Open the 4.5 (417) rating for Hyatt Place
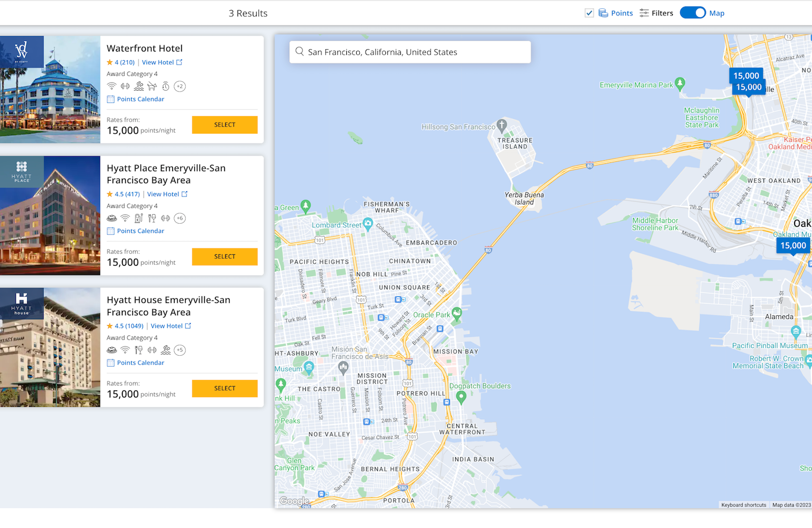Screen dimensions: 812x528 (123, 194)
